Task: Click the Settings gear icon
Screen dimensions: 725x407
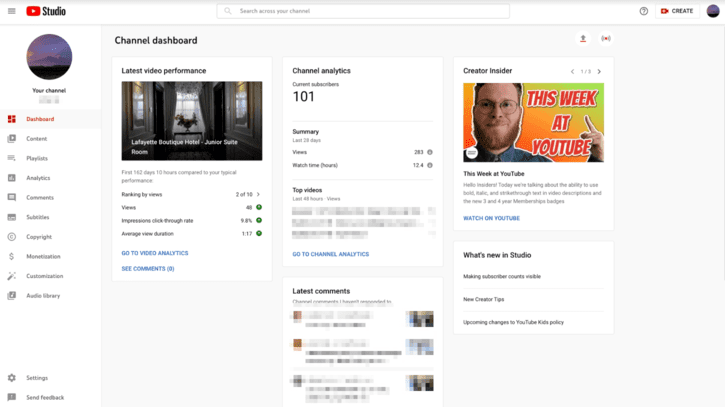Action: 12,378
